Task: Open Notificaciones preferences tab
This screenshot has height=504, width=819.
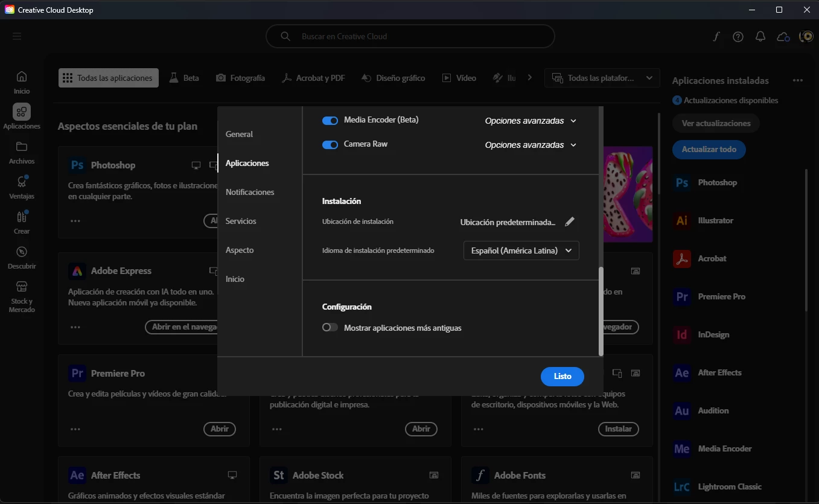Action: 250,192
